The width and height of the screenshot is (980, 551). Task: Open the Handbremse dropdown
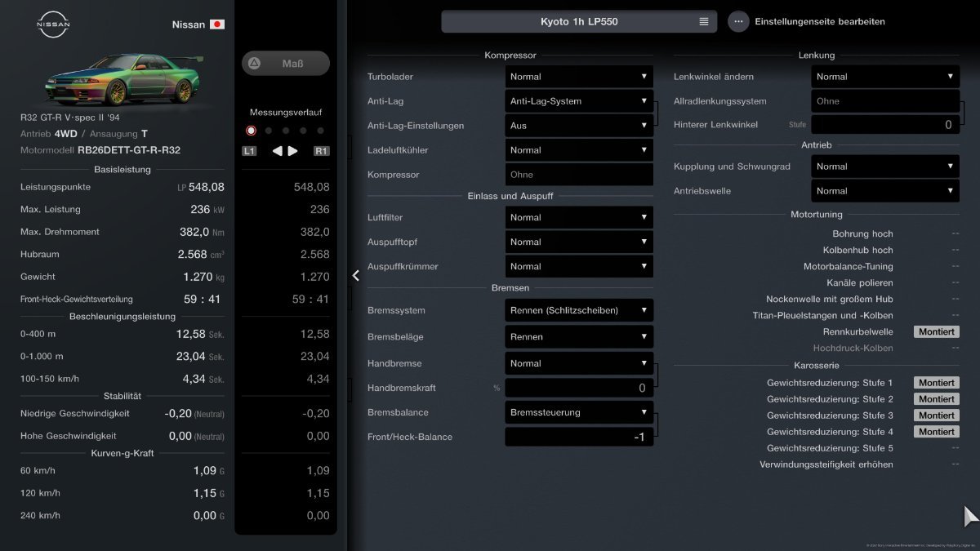579,363
